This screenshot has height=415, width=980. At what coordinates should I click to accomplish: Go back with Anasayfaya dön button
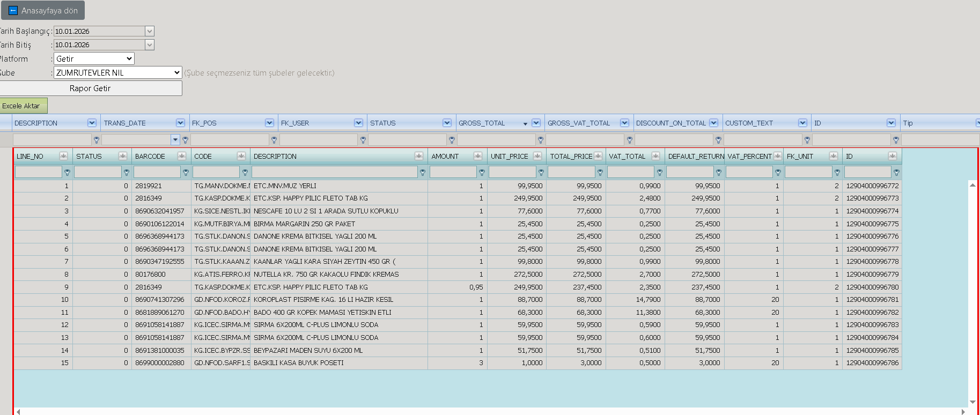pos(43,10)
